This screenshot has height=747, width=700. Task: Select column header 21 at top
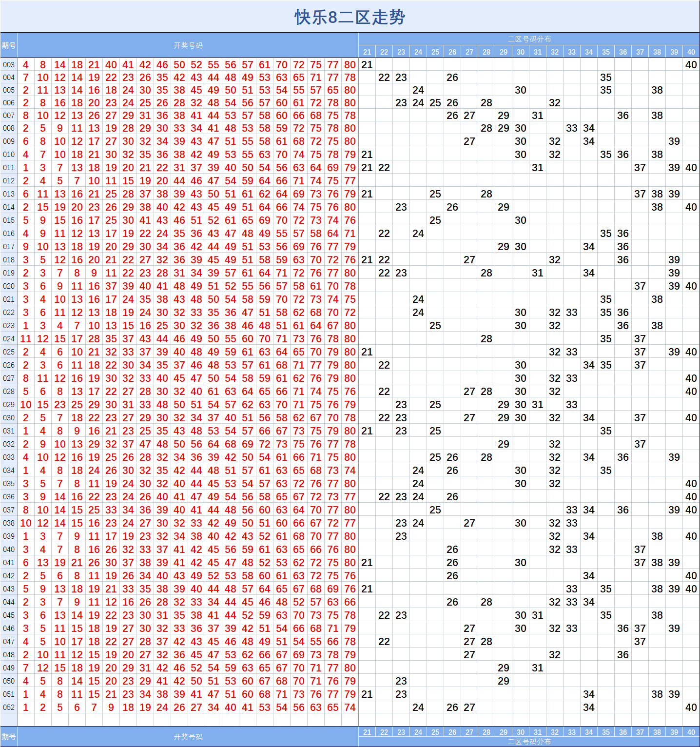(367, 52)
